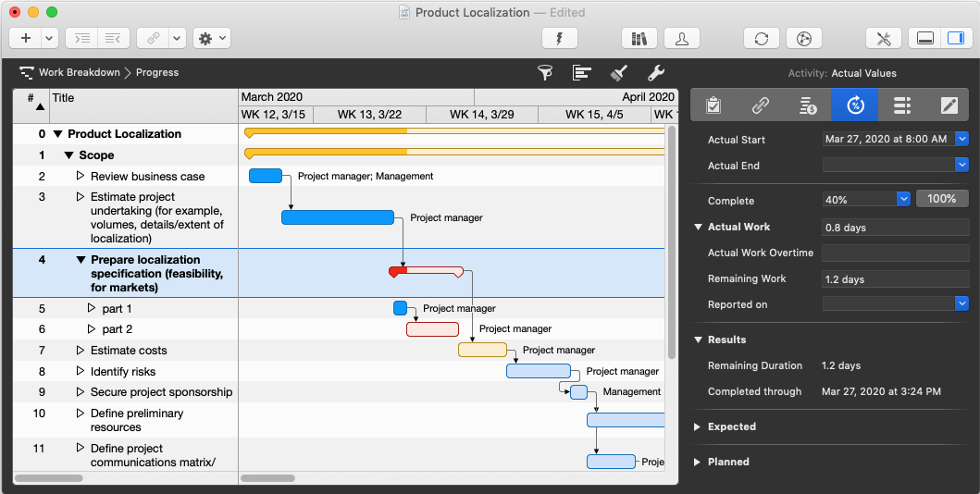Click the blue Review business case bar
This screenshot has height=494, width=980.
(x=266, y=176)
